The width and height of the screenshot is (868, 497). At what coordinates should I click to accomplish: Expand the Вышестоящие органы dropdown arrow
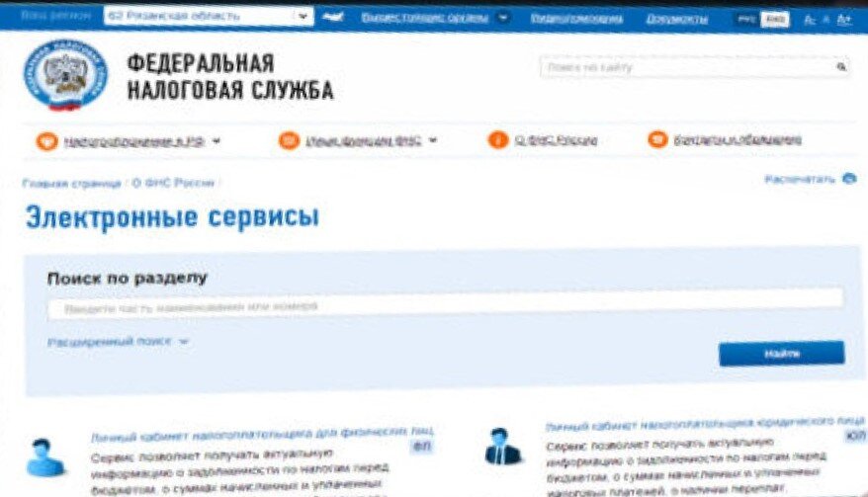pyautogui.click(x=502, y=18)
